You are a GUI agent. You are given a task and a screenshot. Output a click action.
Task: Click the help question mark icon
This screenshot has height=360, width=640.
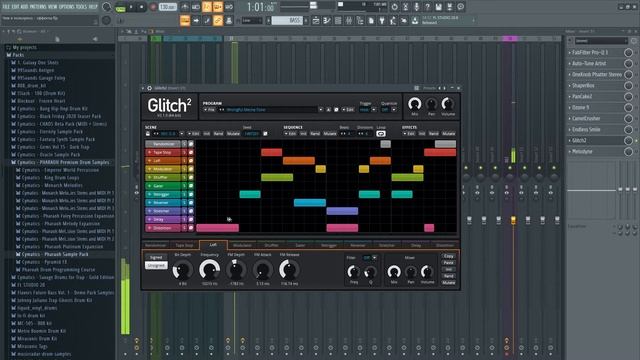[x=427, y=7]
